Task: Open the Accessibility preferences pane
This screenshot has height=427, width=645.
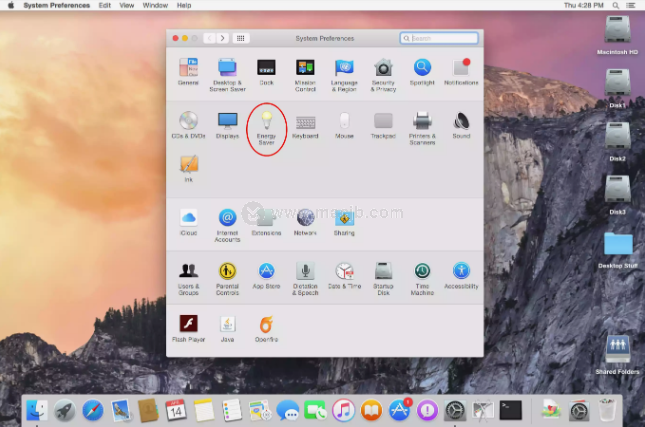Action: pyautogui.click(x=461, y=275)
